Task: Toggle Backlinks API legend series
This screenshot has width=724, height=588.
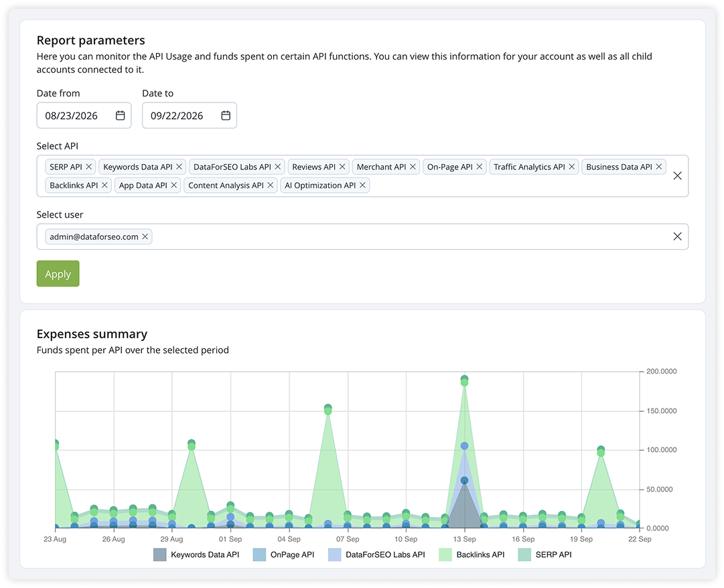Action: 472,555
